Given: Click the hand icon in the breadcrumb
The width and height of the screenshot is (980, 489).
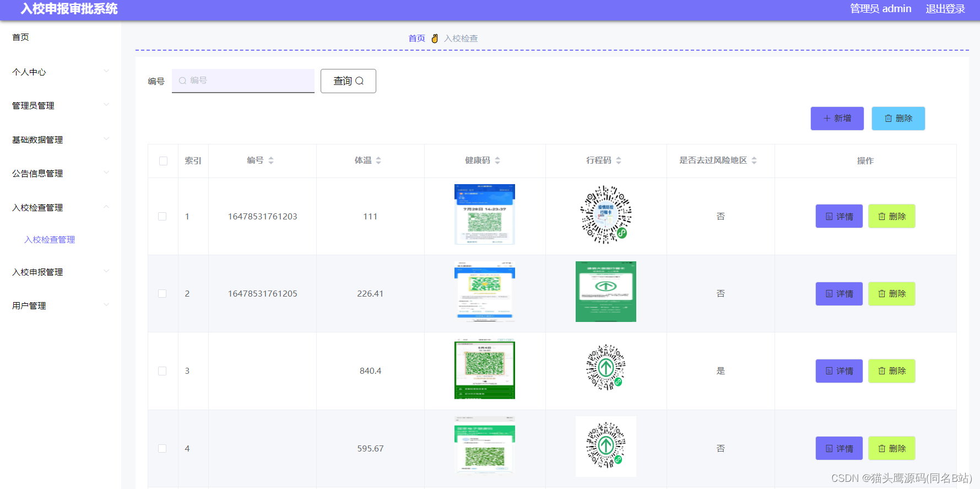Looking at the screenshot, I should (x=435, y=38).
